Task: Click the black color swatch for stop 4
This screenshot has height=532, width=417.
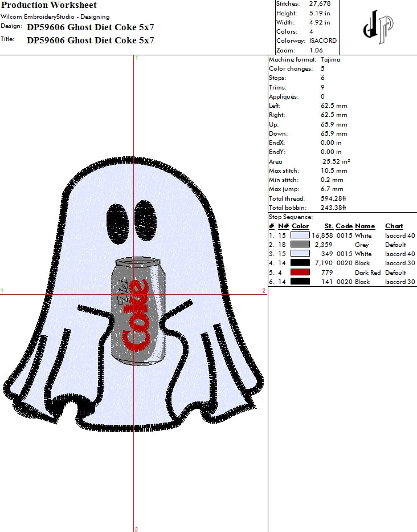Action: [x=300, y=263]
